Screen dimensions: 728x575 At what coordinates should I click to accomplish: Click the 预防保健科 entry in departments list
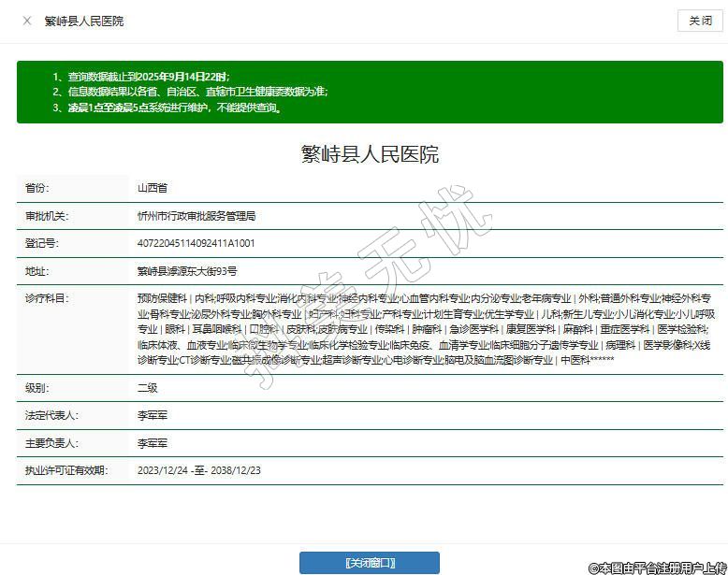coord(162,298)
